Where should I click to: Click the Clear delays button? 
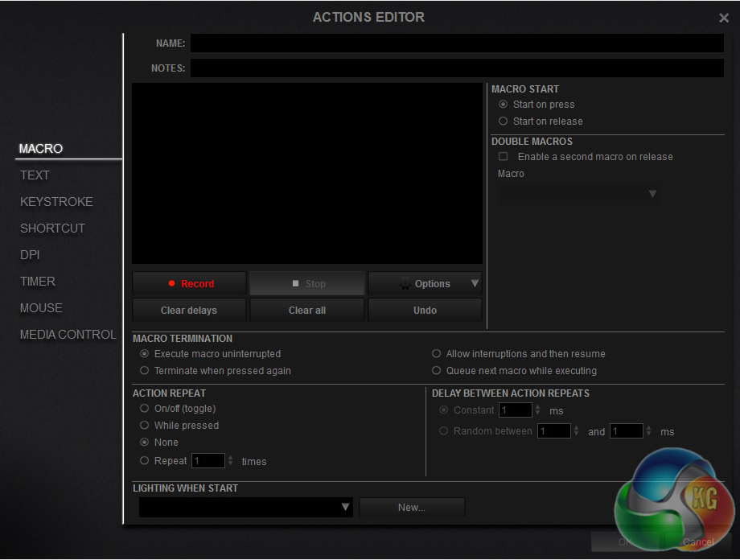click(x=189, y=310)
